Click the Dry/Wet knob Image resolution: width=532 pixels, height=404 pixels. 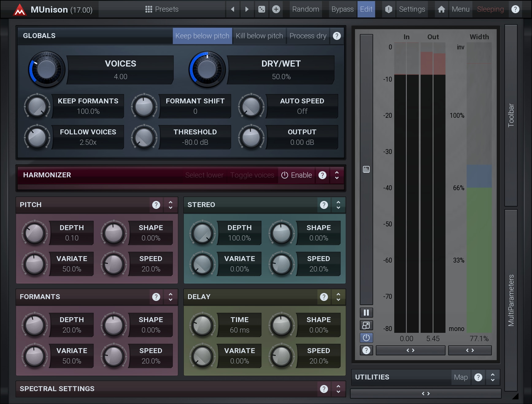pos(207,70)
